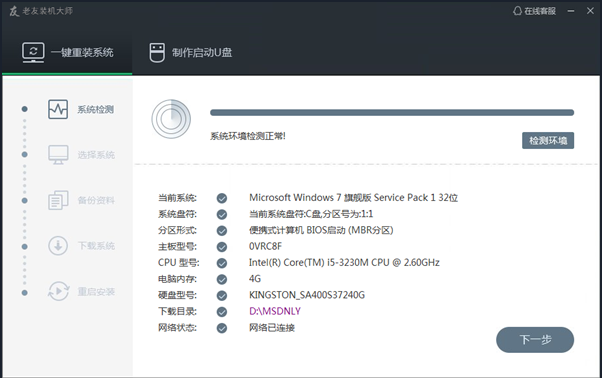602x378 pixels.
Task: Click the 下载系统 download arrow icon
Action: [58, 246]
